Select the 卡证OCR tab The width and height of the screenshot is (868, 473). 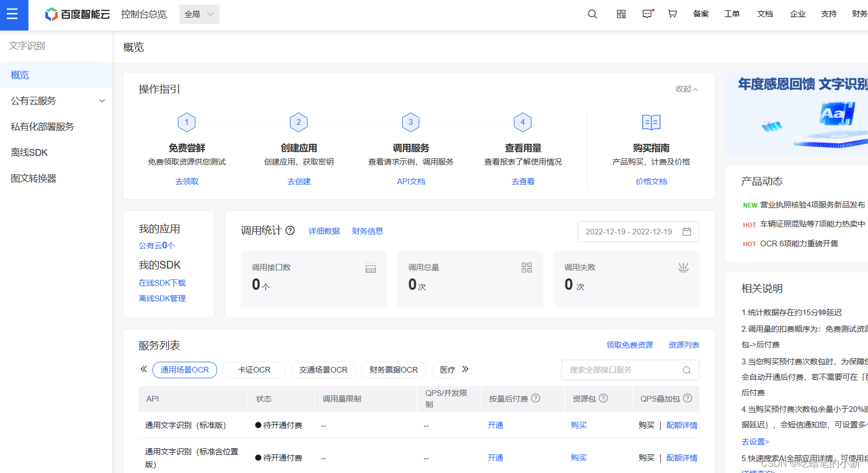pos(254,370)
